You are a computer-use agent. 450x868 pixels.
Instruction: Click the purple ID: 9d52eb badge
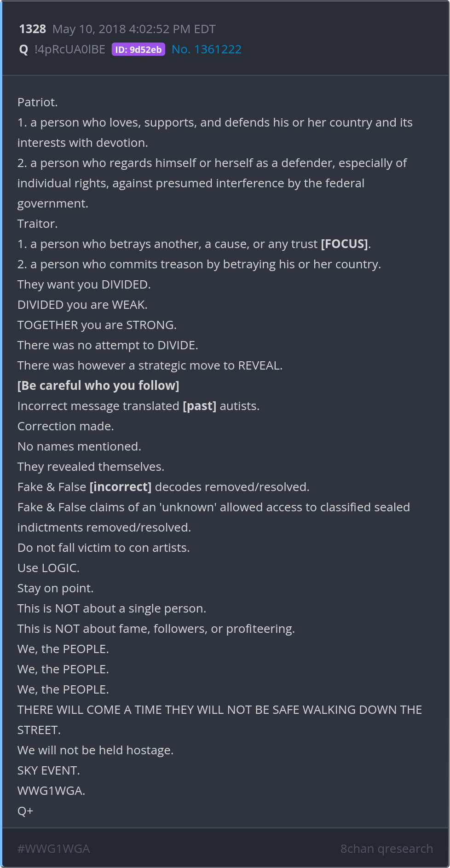pyautogui.click(x=138, y=50)
